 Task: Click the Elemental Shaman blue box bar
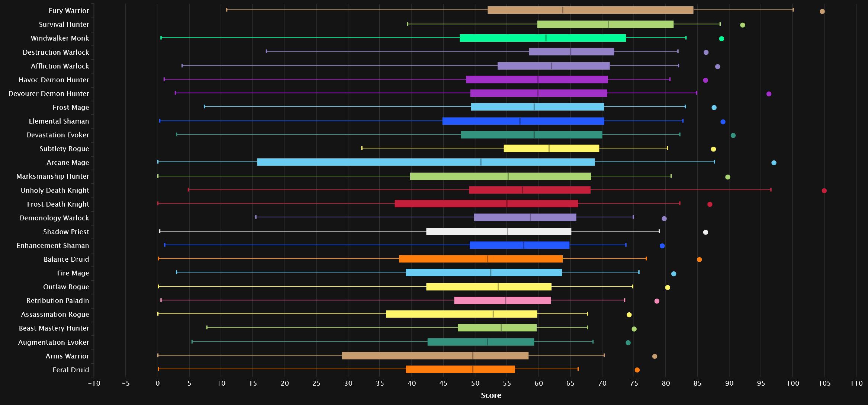523,121
